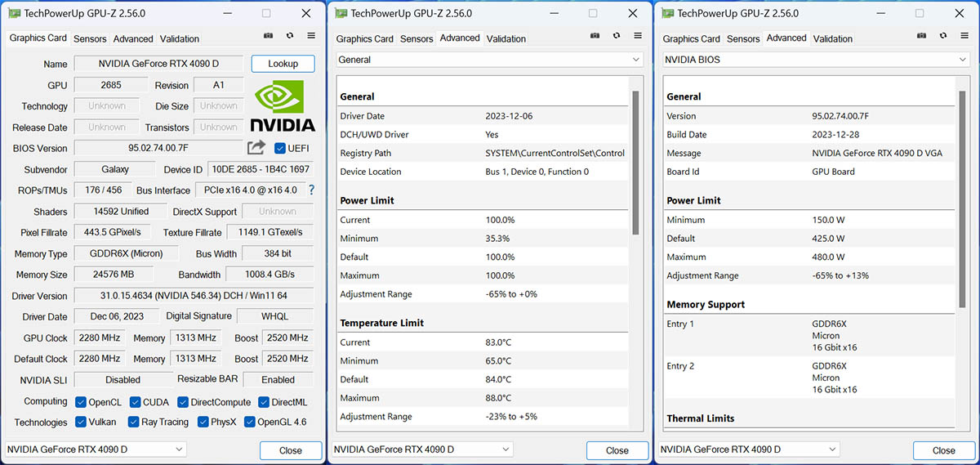Click Close button in middle window
Viewport: 980px width, 465px height.
point(617,450)
